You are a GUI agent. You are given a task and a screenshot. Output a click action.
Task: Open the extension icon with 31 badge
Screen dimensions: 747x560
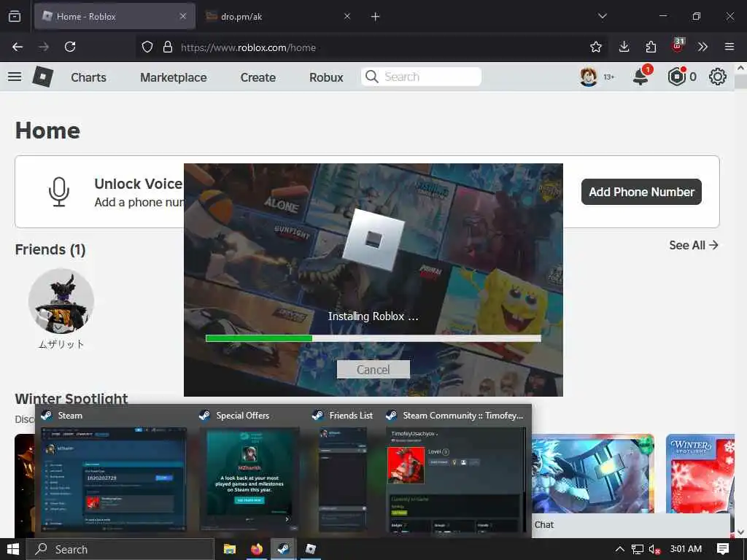coord(678,46)
